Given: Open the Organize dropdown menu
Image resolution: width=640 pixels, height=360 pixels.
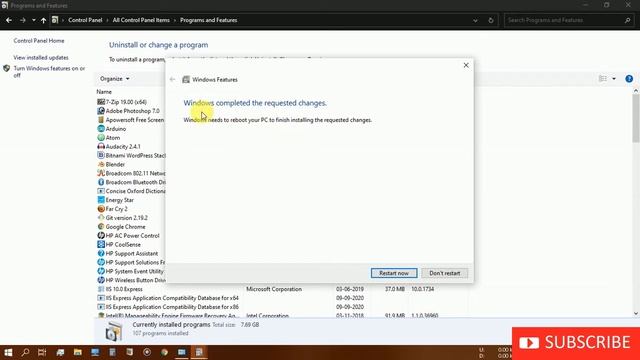Looking at the screenshot, I should 114,79.
